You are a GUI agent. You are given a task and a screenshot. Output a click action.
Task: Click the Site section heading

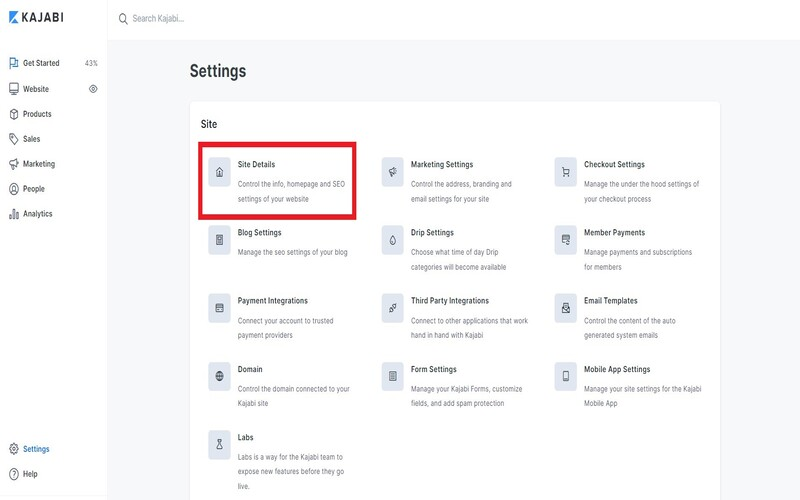(x=209, y=124)
